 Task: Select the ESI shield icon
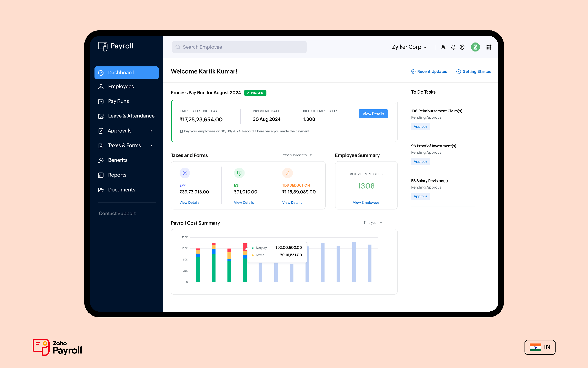tap(239, 173)
